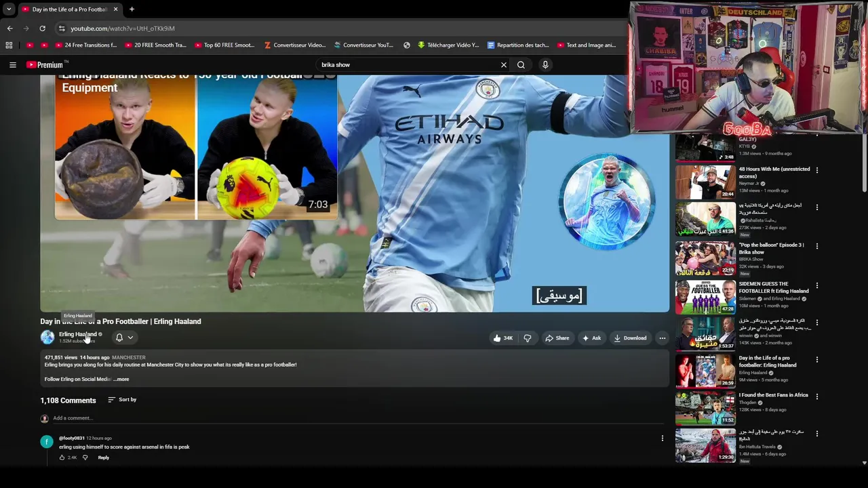868x488 pixels.
Task: Click the circular Erling Haaland channel end card
Action: (606, 201)
